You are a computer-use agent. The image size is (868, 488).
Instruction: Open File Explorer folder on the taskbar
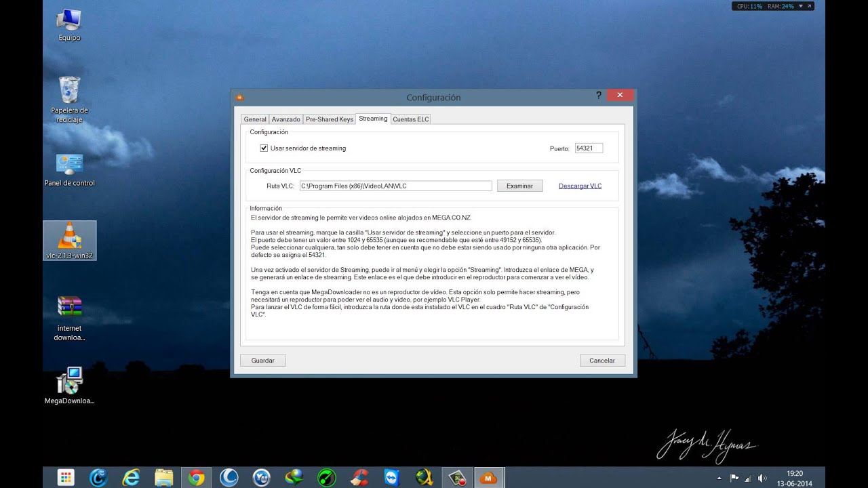click(x=163, y=477)
